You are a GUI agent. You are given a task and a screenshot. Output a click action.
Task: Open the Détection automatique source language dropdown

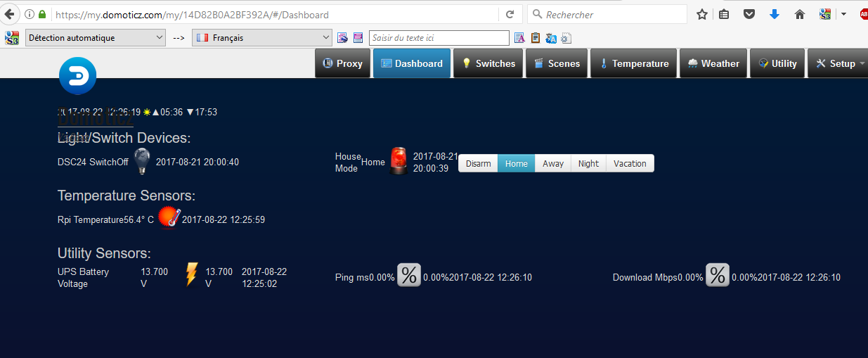[95, 38]
